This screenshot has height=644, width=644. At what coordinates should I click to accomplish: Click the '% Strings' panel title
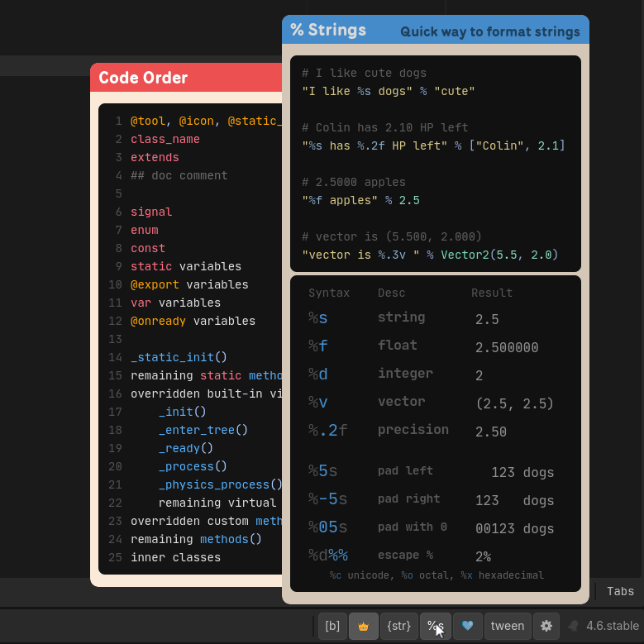tap(328, 30)
